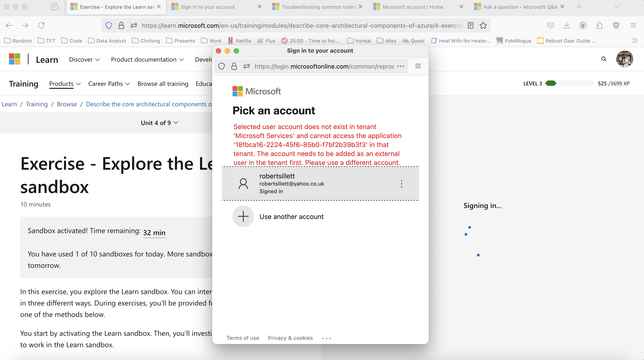
Task: Open the Save to Pocket icon
Action: tap(551, 25)
